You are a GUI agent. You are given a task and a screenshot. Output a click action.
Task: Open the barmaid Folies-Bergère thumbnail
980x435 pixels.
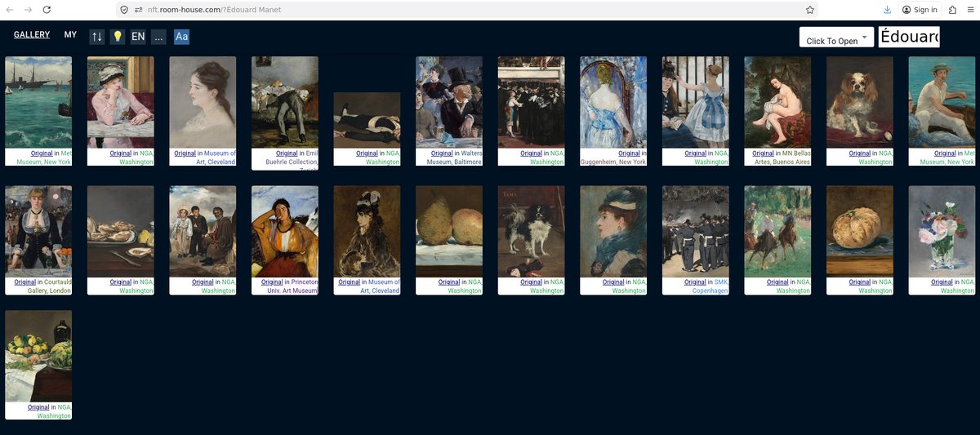(x=38, y=232)
